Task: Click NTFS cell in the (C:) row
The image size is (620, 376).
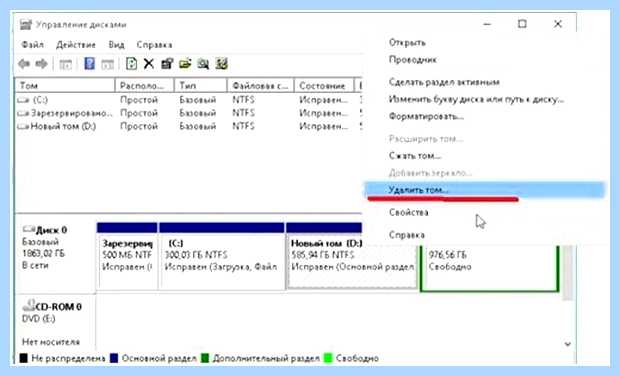Action: pos(244,100)
